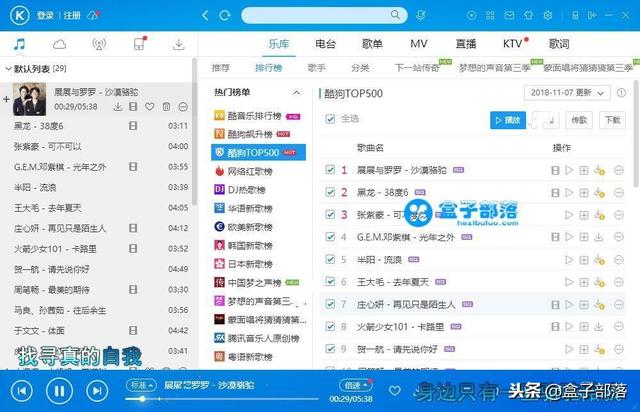Viewport: 640px width, 412px height.
Task: Uncheck song 4 G.E.M.邓紫棋 checkbox
Action: click(330, 237)
